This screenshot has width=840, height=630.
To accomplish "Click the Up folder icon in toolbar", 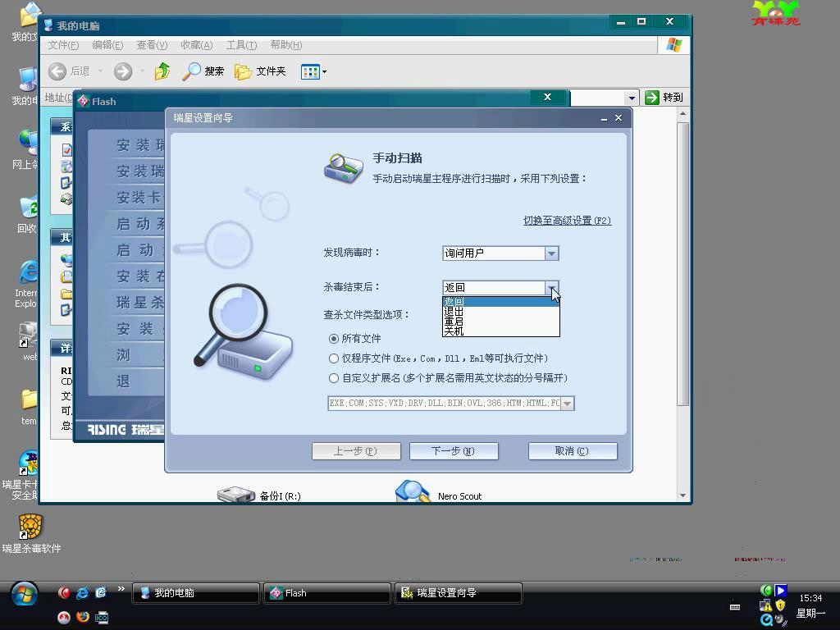I will coord(162,71).
